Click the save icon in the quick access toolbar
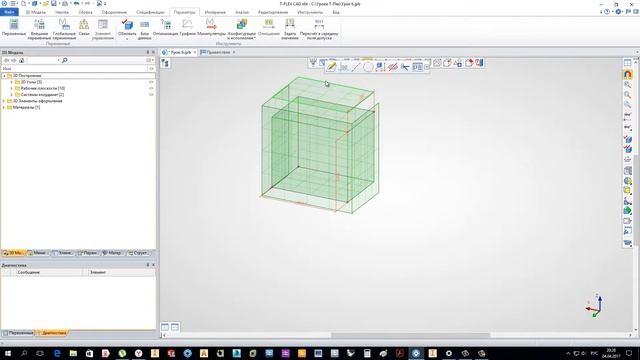Image resolution: width=640 pixels, height=360 pixels. [x=53, y=4]
